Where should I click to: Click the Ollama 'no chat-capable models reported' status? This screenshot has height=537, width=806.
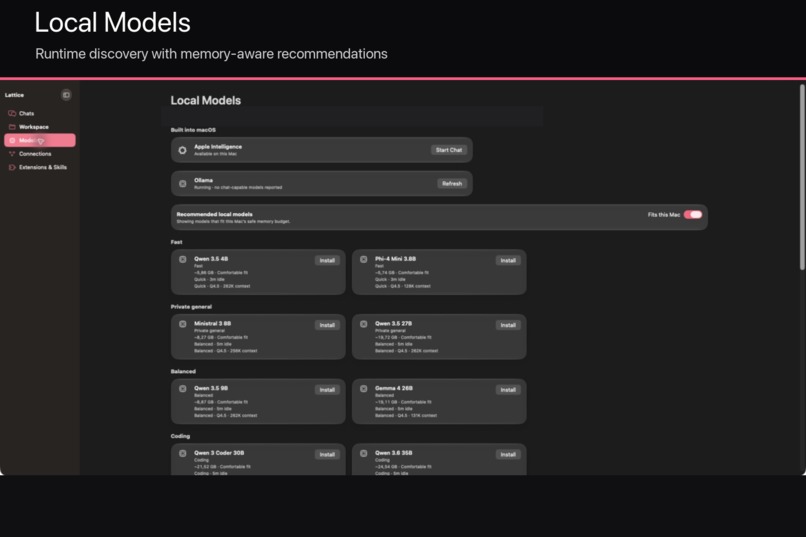pyautogui.click(x=238, y=188)
